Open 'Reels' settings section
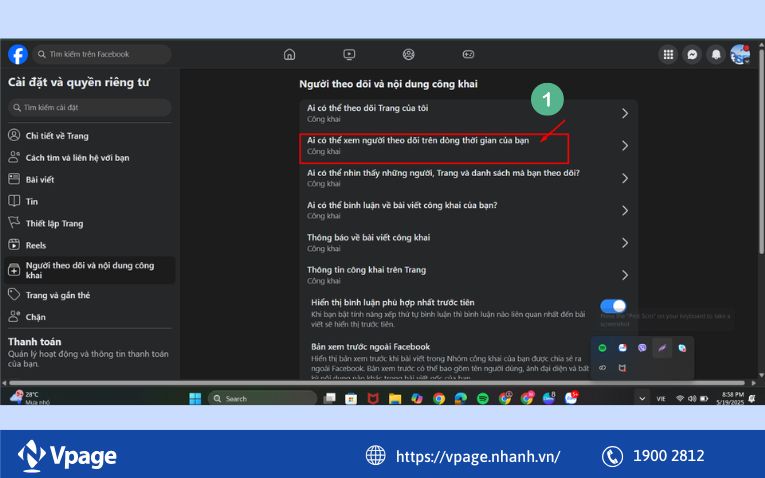 [x=89, y=245]
